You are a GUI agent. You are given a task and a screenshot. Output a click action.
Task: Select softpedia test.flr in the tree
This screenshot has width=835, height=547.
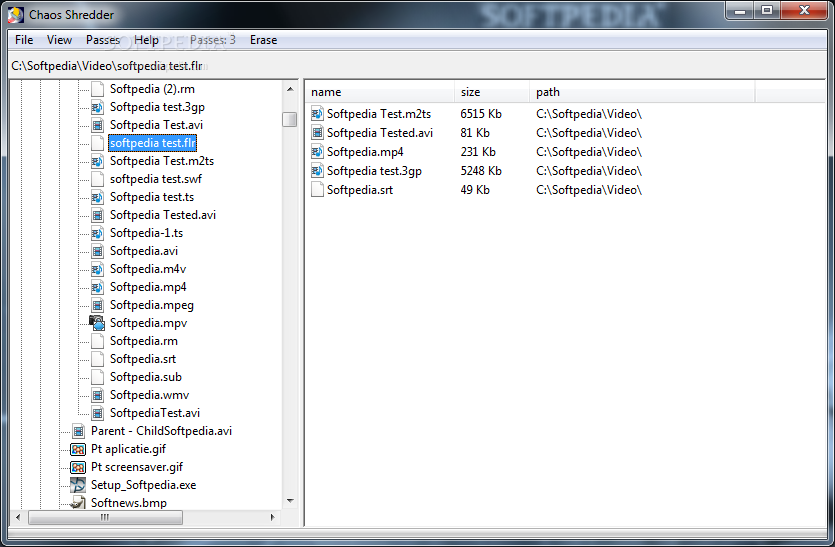point(153,143)
